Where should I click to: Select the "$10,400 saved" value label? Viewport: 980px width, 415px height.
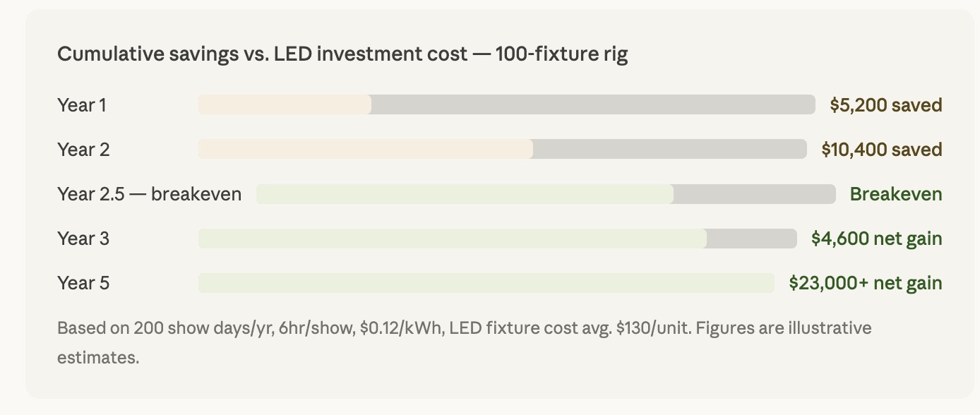882,150
